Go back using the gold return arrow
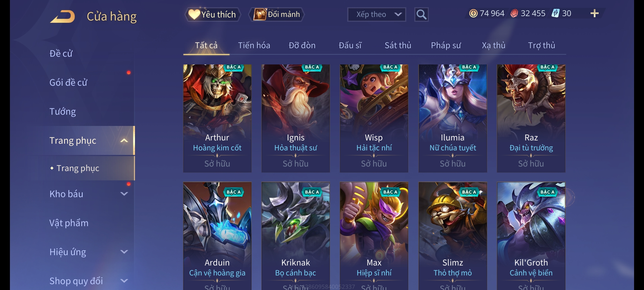Viewport: 644px width, 290px height. pyautogui.click(x=63, y=16)
